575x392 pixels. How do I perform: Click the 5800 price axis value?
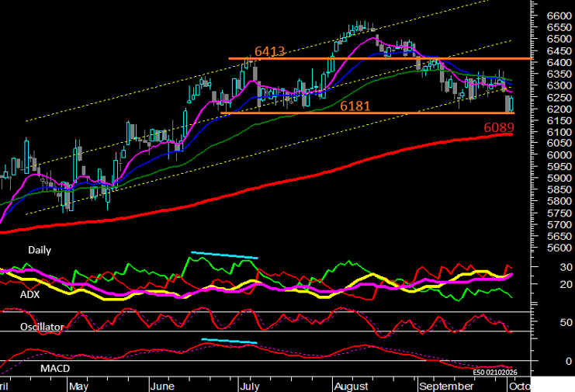pos(559,201)
